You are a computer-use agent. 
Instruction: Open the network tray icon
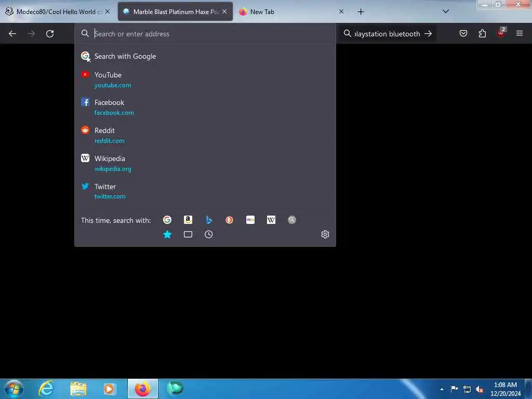point(467,389)
